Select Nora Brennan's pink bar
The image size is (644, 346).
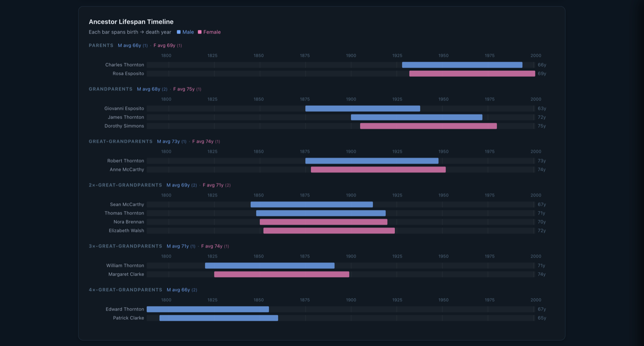point(324,222)
